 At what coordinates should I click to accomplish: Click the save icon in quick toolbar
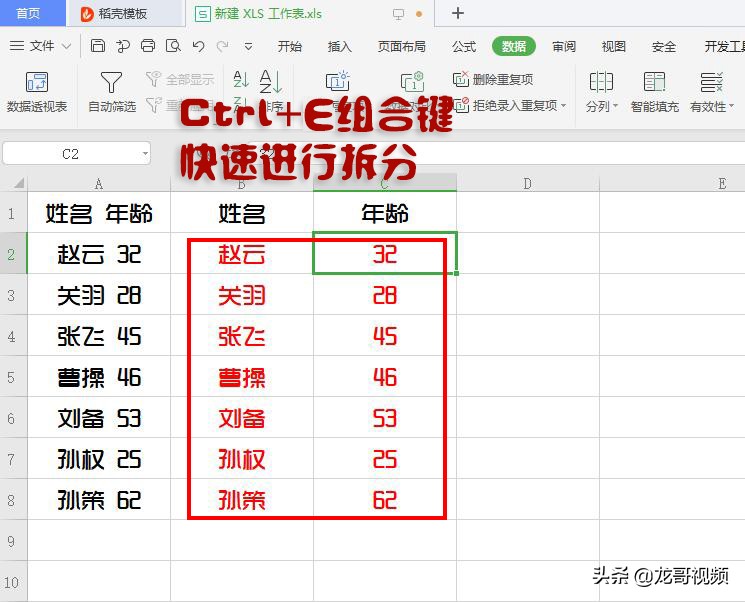pyautogui.click(x=98, y=46)
